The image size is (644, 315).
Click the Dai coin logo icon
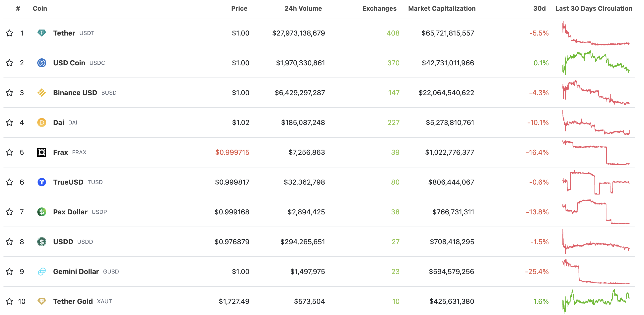[x=42, y=122]
